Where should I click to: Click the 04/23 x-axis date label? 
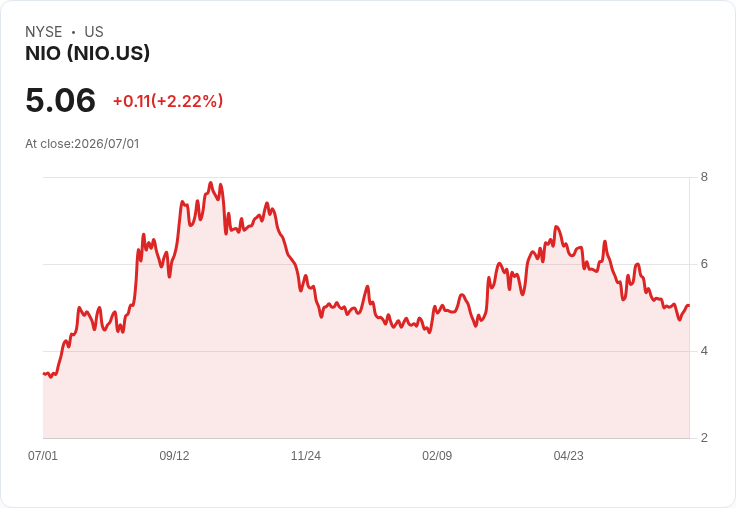click(x=568, y=455)
